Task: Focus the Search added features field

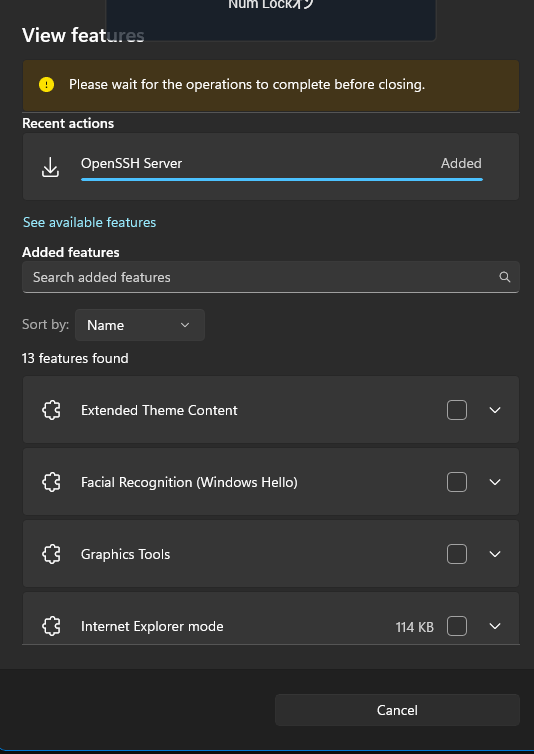Action: (x=271, y=277)
